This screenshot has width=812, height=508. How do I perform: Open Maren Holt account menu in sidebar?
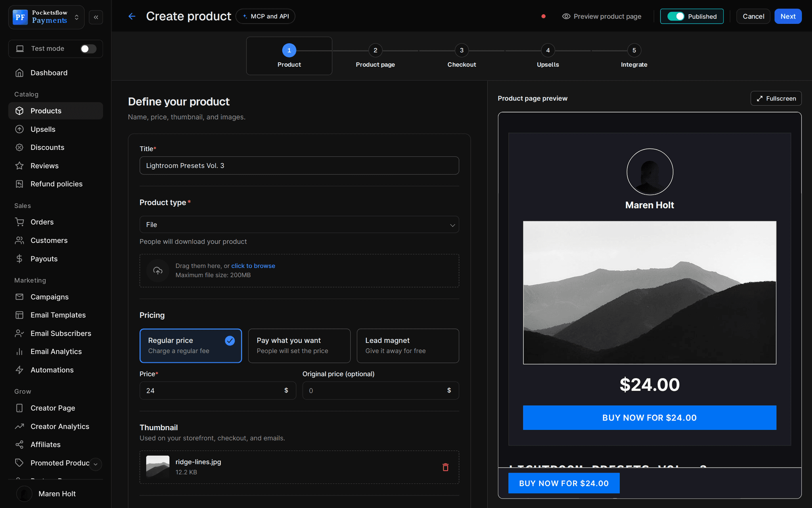point(56,494)
